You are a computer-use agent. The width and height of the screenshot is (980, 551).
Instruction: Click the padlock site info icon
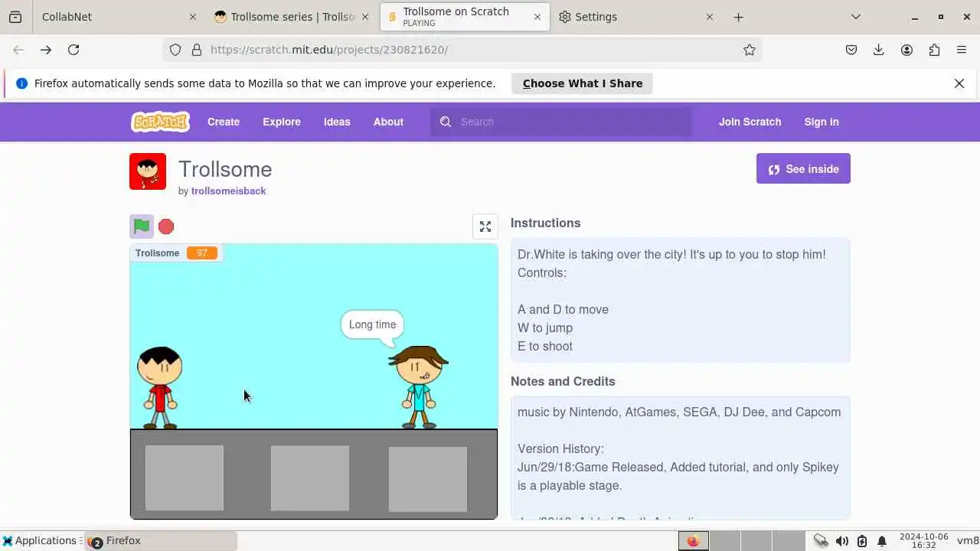point(197,50)
